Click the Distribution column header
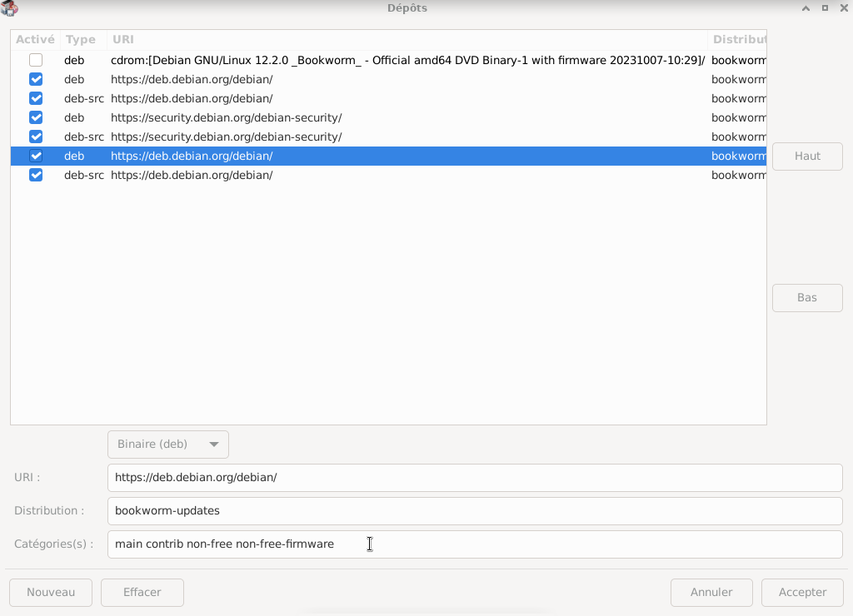Viewport: 853px width, 616px height. (737, 40)
